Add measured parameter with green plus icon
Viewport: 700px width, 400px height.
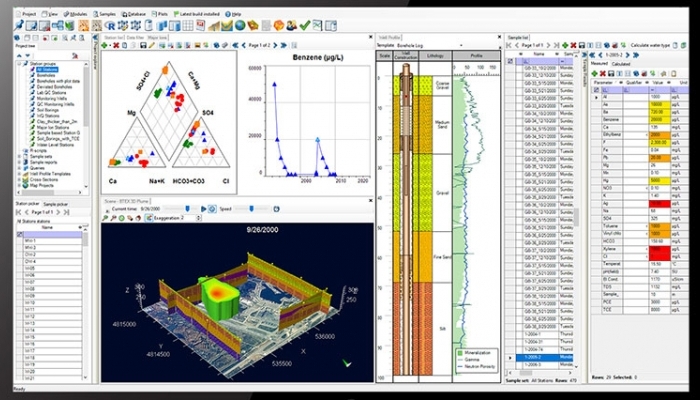tap(594, 74)
